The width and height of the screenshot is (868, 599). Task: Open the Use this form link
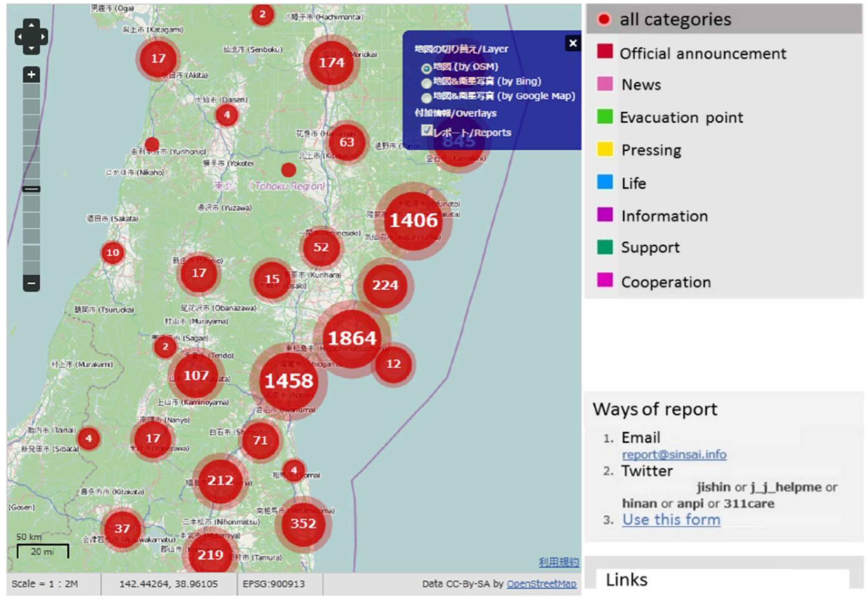[671, 520]
